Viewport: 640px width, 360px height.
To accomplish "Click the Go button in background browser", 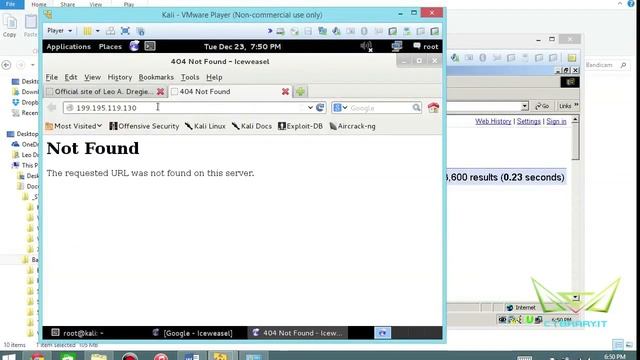I will tap(542, 106).
